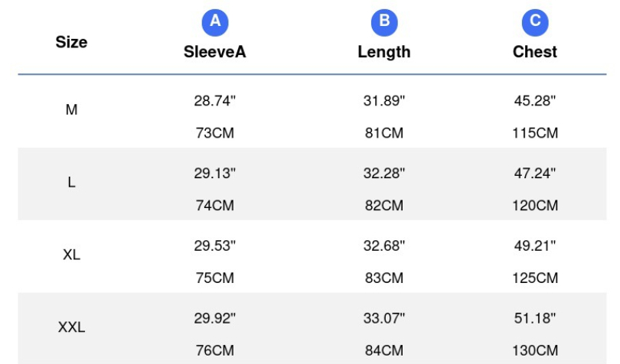This screenshot has height=364, width=620.
Task: Click the blue circle A icon
Action: [215, 22]
